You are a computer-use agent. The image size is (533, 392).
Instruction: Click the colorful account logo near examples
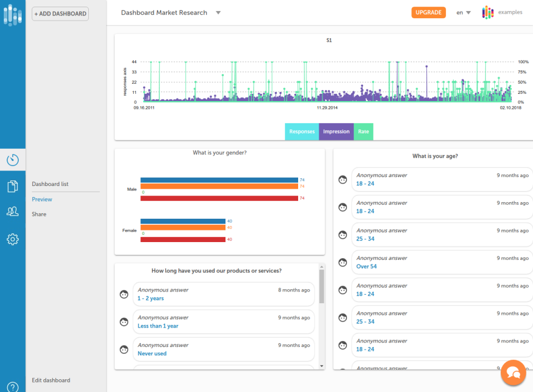click(488, 12)
